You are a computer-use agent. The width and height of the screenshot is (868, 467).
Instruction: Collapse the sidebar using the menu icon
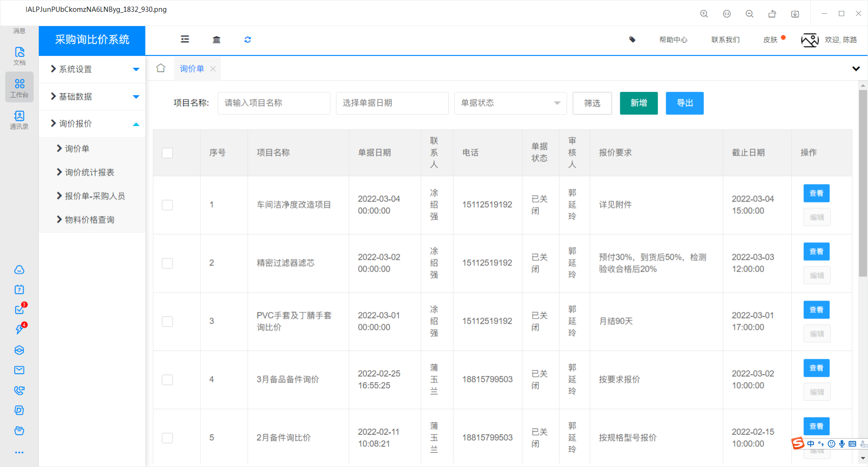185,40
